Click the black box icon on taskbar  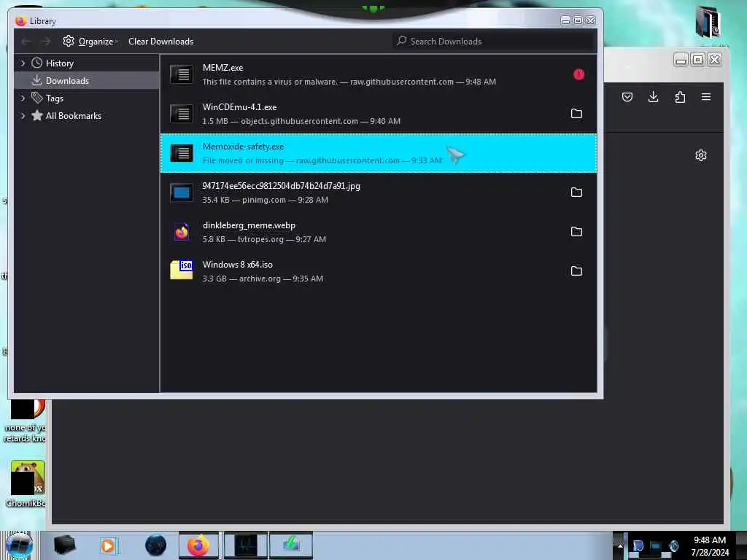point(64,545)
